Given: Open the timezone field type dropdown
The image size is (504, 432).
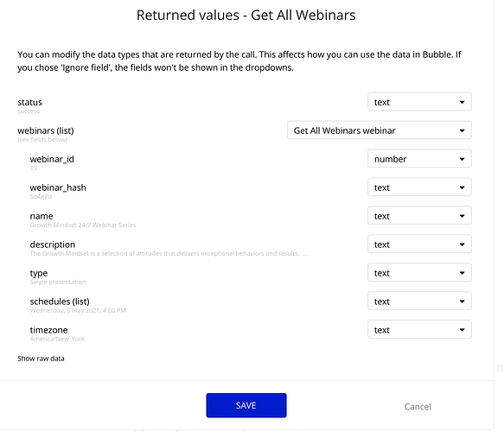Looking at the screenshot, I should point(419,329).
